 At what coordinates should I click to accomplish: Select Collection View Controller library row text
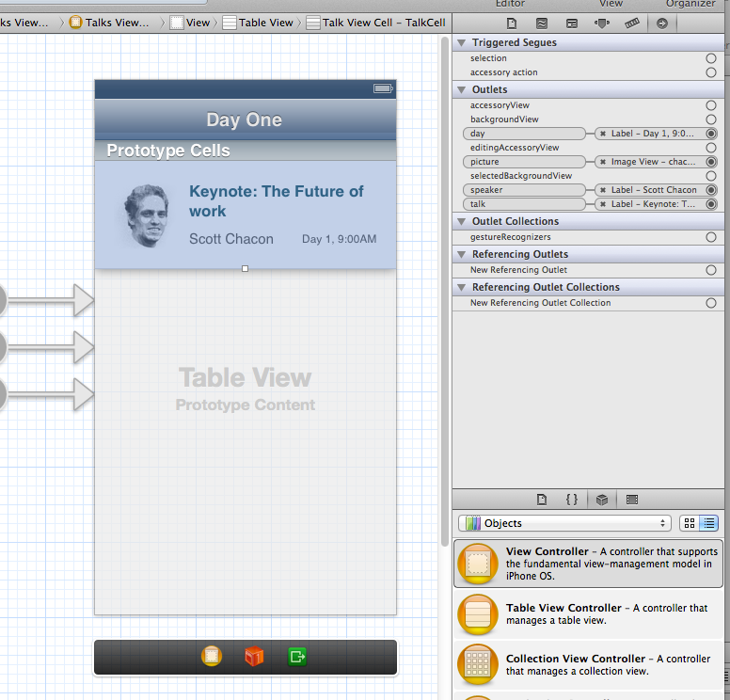pyautogui.click(x=608, y=664)
